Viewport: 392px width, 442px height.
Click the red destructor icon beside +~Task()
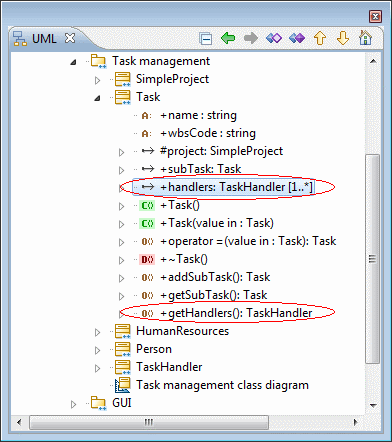point(147,259)
